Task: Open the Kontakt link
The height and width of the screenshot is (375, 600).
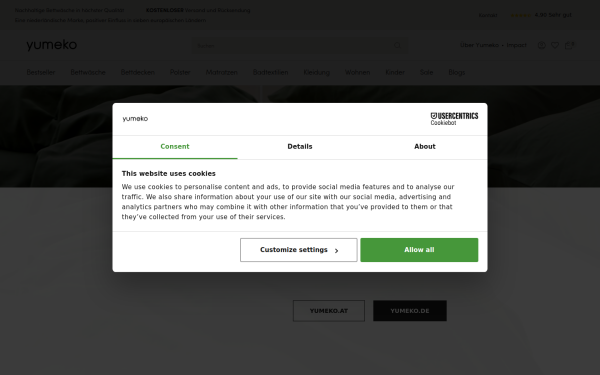Action: point(488,15)
